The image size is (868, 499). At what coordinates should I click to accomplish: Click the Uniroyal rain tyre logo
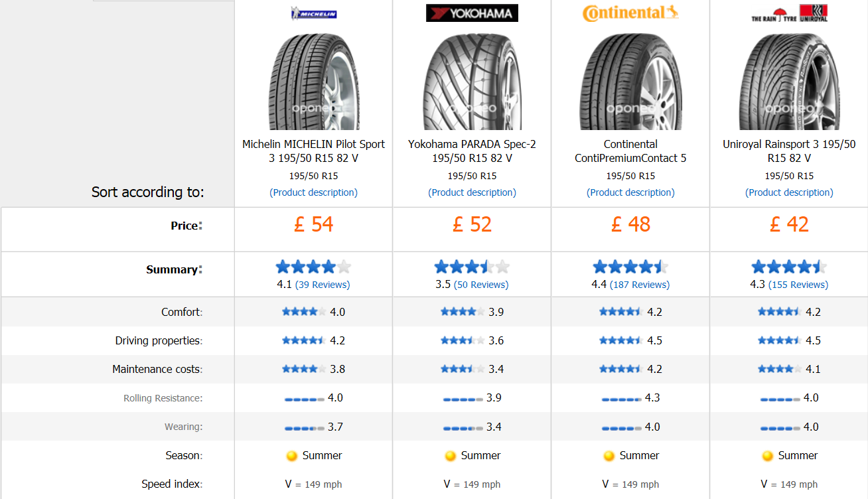[x=789, y=13]
